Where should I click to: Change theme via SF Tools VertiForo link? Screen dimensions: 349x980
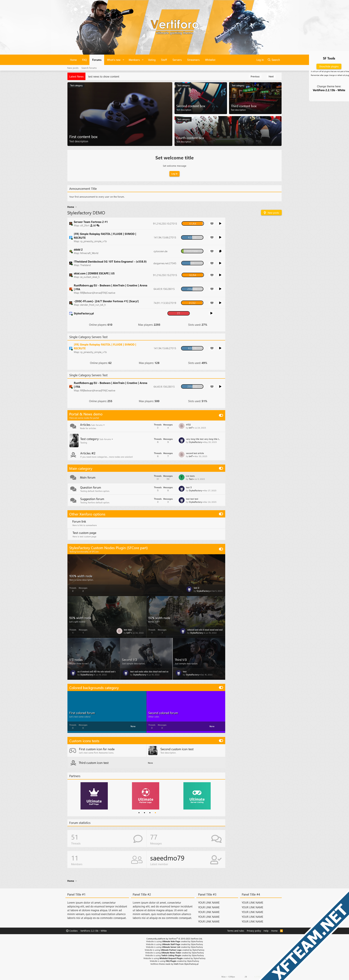tap(329, 90)
